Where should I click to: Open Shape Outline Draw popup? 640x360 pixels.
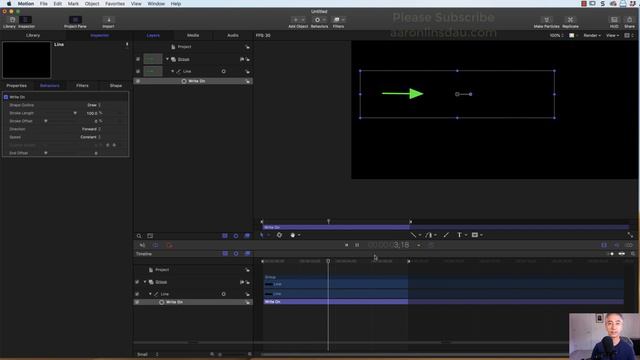(93, 105)
